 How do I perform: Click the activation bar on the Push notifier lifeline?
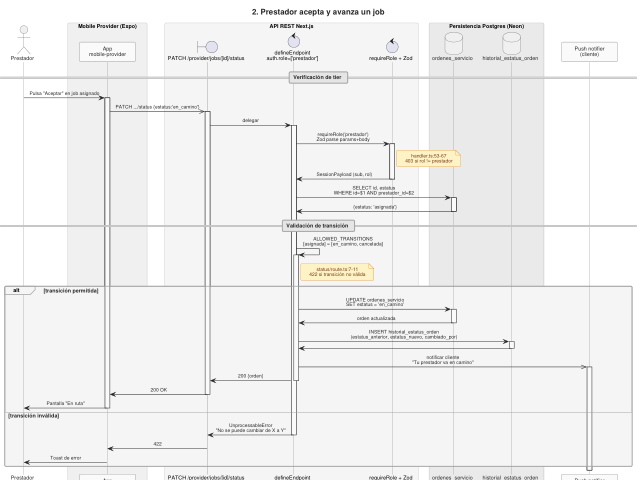(589, 418)
